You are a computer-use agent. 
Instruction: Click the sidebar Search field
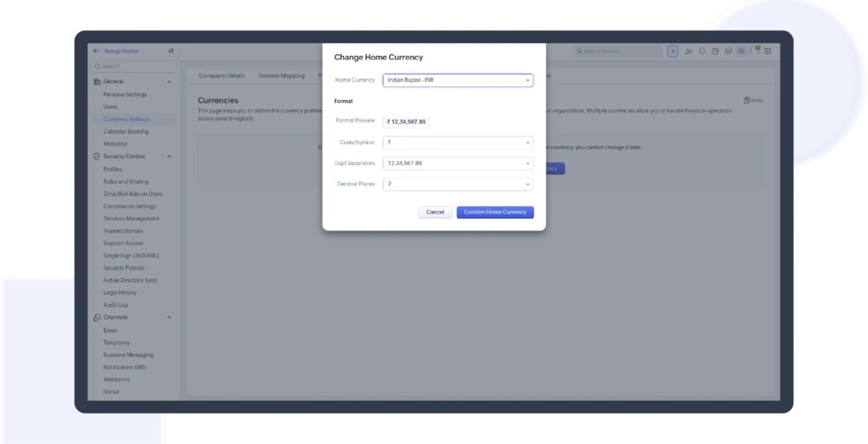[136, 66]
